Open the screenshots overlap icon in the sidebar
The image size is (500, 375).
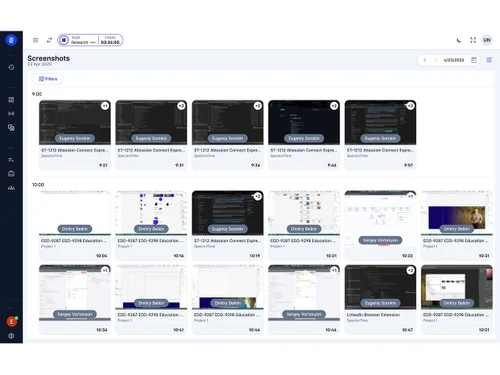click(11, 128)
